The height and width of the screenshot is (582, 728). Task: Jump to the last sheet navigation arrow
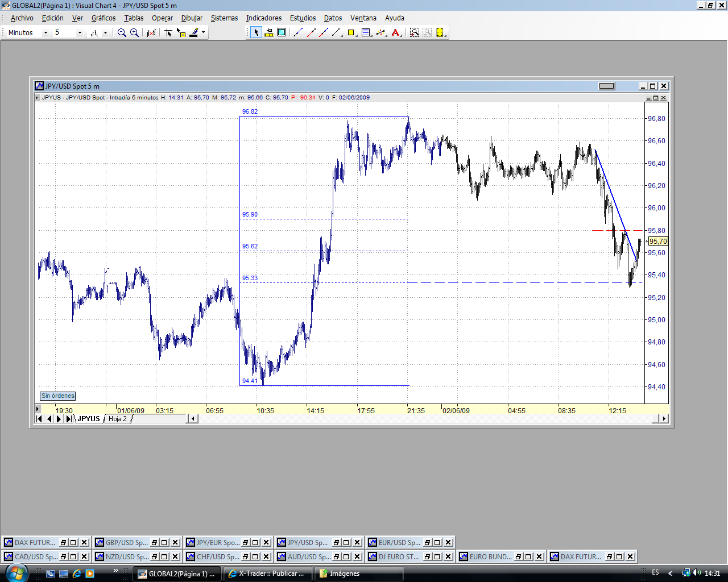(68, 419)
